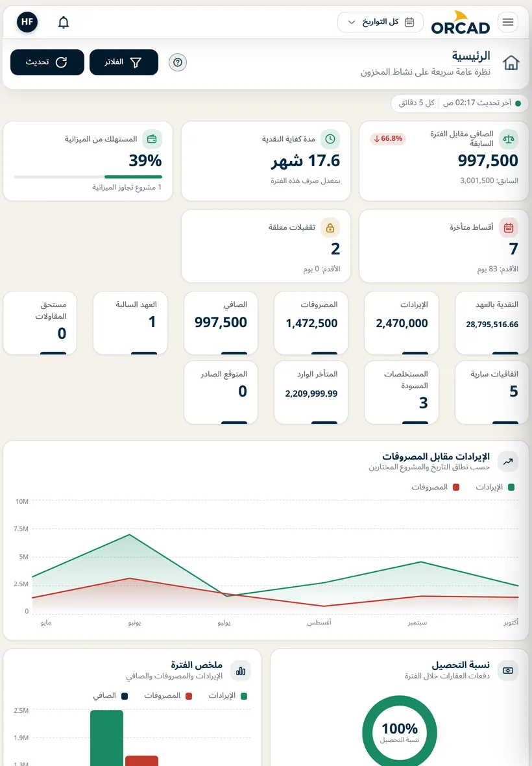Viewport: 532px width, 766px height.
Task: Open the النقدية بالعهد card
Action: pos(492,323)
